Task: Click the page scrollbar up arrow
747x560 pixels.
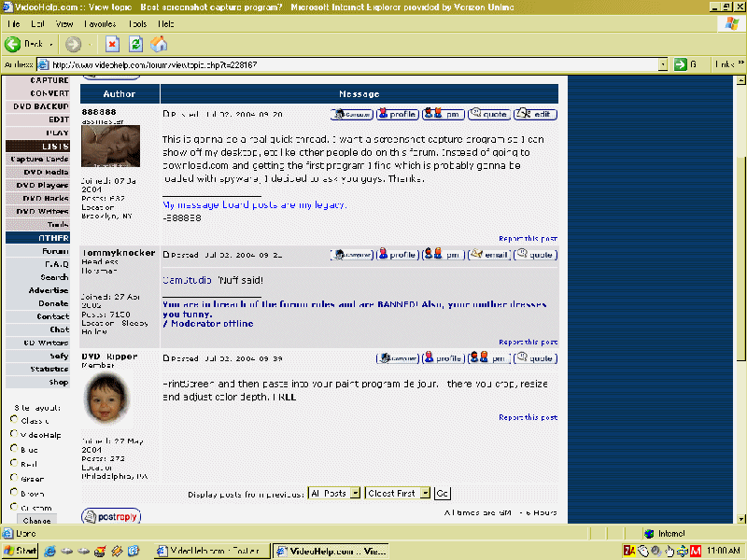Action: [740, 80]
